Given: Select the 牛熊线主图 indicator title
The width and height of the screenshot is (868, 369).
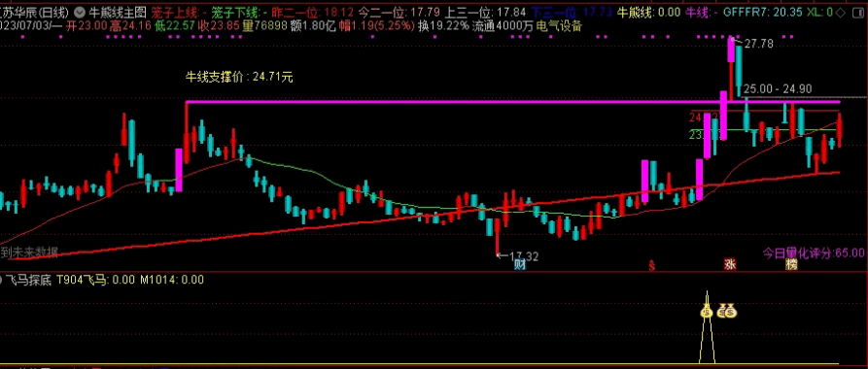Looking at the screenshot, I should coord(117,12).
